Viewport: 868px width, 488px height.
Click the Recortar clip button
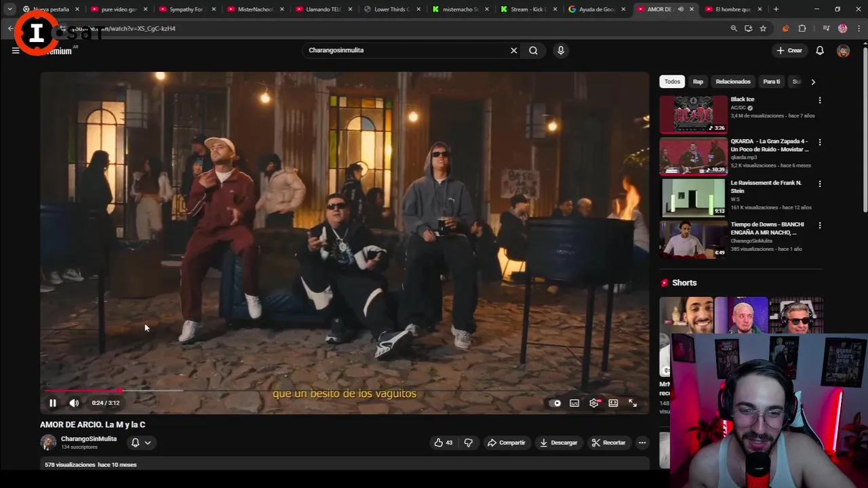pos(608,443)
